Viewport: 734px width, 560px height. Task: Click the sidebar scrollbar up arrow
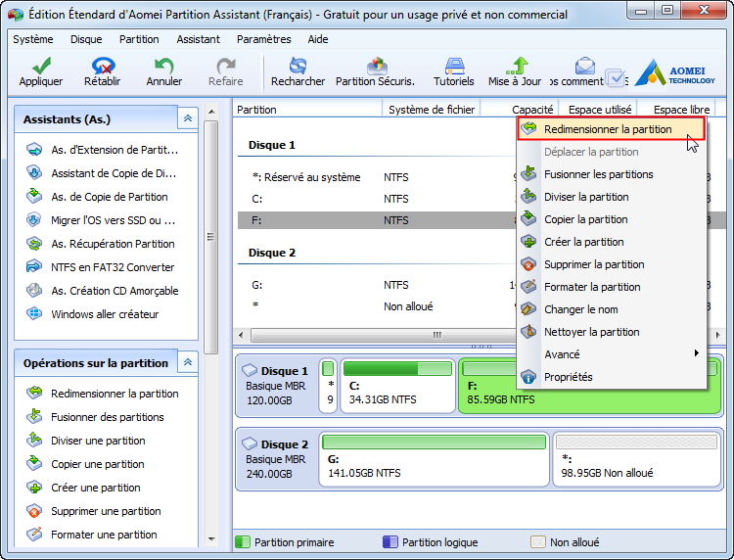(211, 112)
